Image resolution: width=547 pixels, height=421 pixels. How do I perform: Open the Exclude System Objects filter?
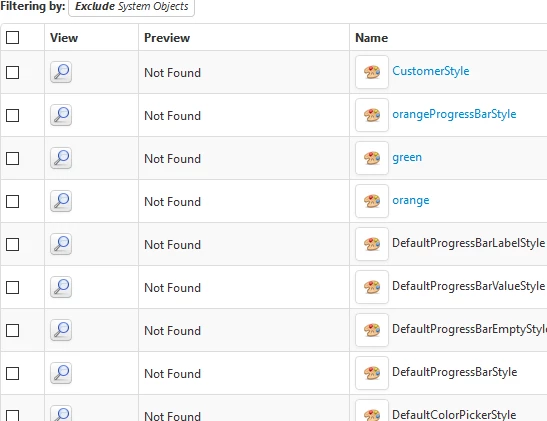[x=132, y=6]
